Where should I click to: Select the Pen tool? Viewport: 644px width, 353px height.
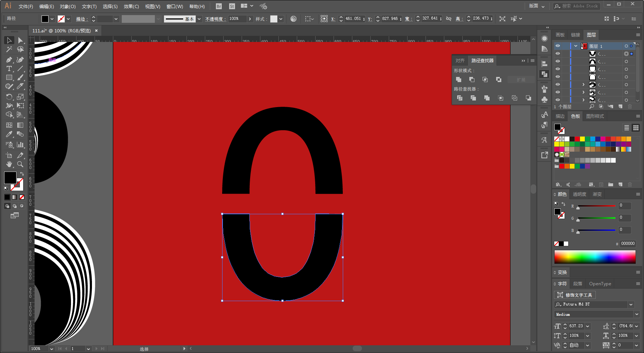coord(9,60)
